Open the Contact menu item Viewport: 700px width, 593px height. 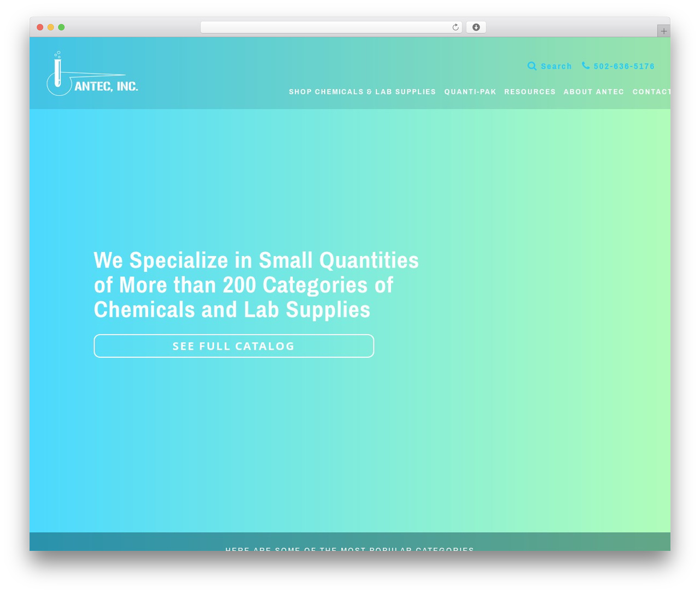pyautogui.click(x=651, y=92)
